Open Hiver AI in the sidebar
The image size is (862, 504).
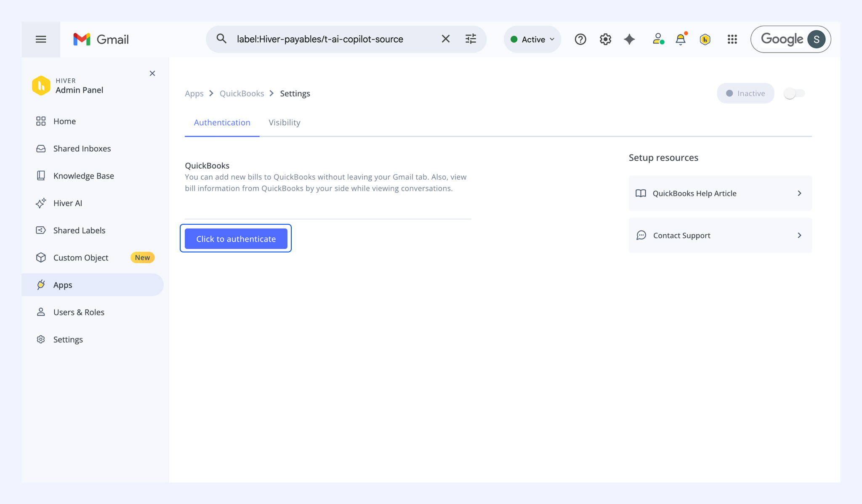93,203
